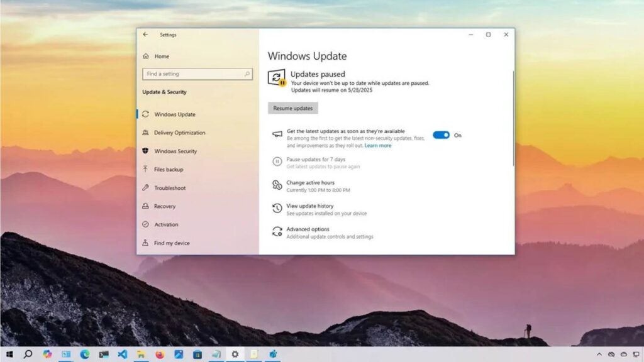Click the Change active hours clock icon
This screenshot has width=644, height=362.
coord(277,185)
